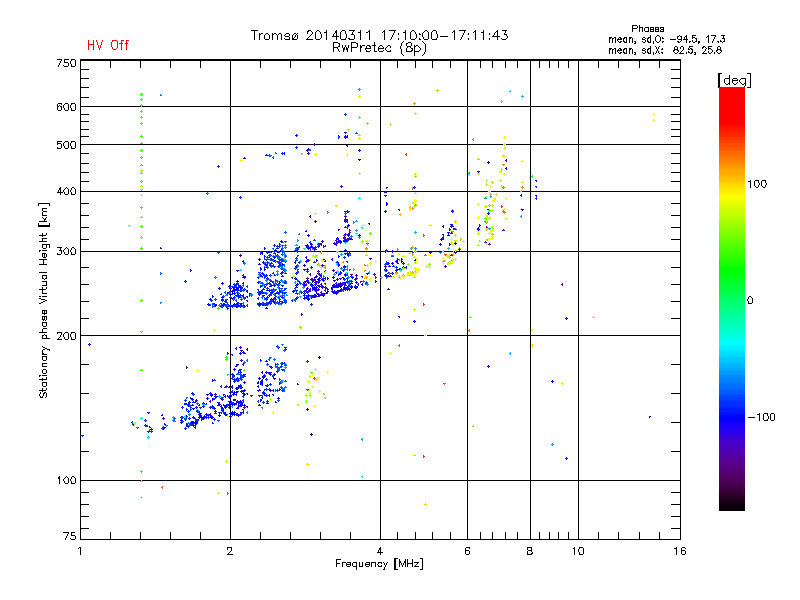Click the y-axis label '500'

point(66,145)
